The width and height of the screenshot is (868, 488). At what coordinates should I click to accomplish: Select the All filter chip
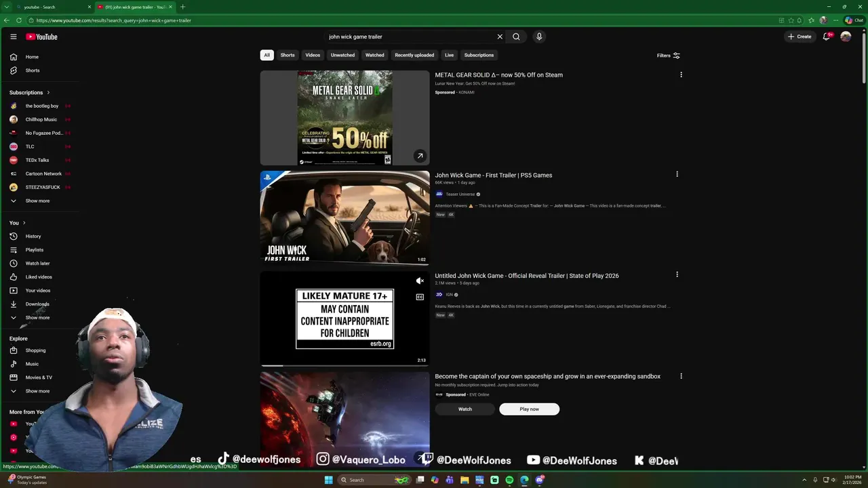tap(267, 55)
